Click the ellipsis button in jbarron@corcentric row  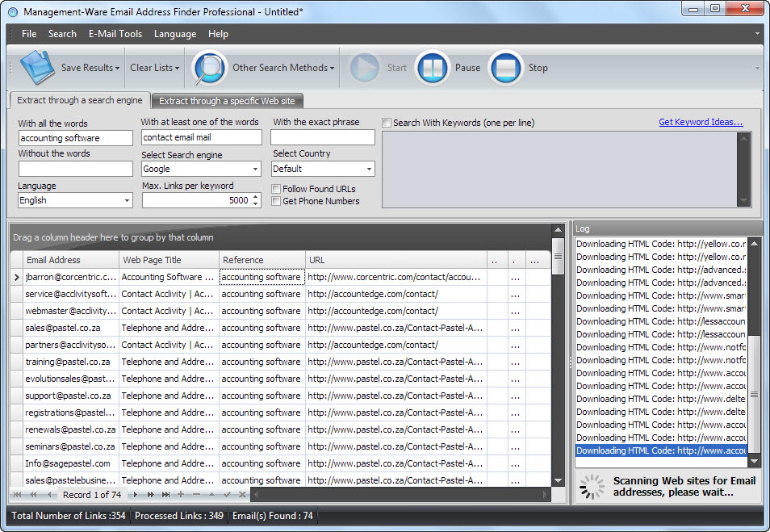coord(515,278)
